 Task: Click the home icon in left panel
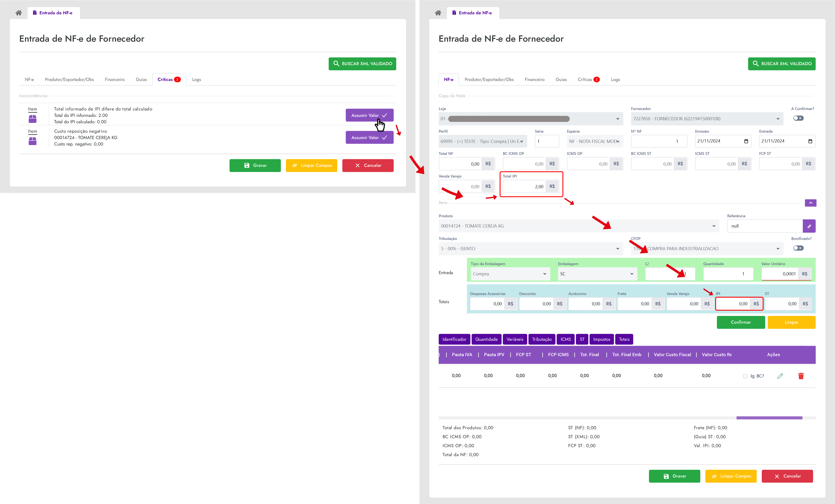(x=19, y=13)
